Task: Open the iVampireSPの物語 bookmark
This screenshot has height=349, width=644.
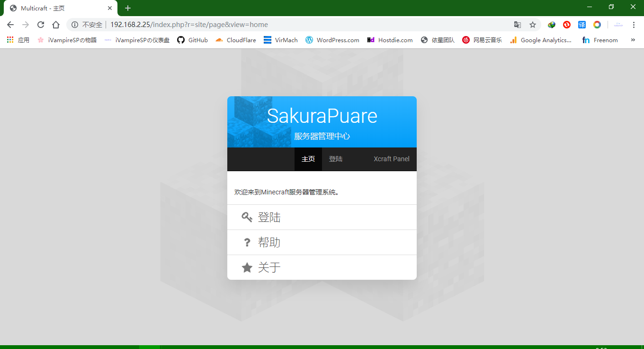Action: point(67,40)
